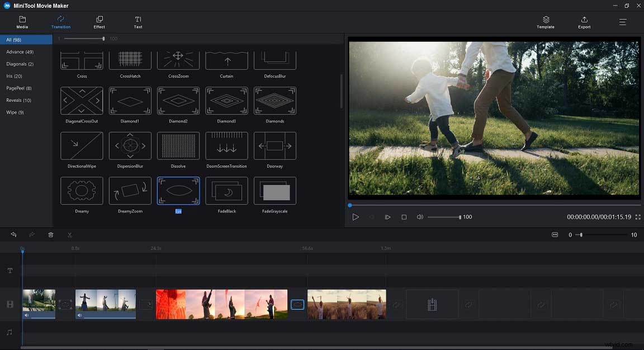The width and height of the screenshot is (644, 350).
Task: Click the zoom-to-fit timeline icon
Action: pyautogui.click(x=555, y=234)
